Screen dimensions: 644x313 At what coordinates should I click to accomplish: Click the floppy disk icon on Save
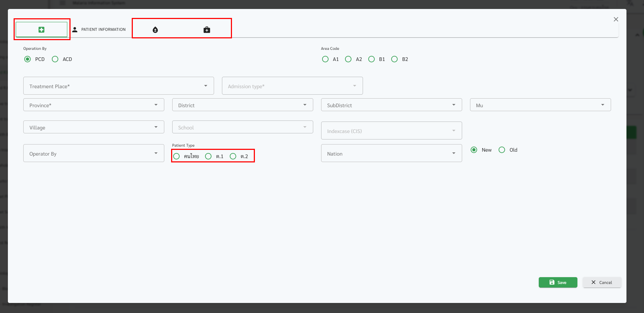(552, 283)
